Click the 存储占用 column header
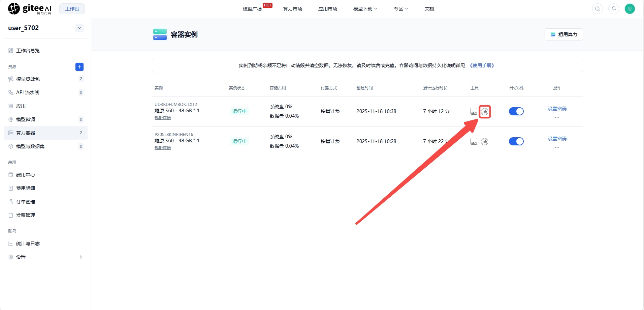 coord(278,88)
